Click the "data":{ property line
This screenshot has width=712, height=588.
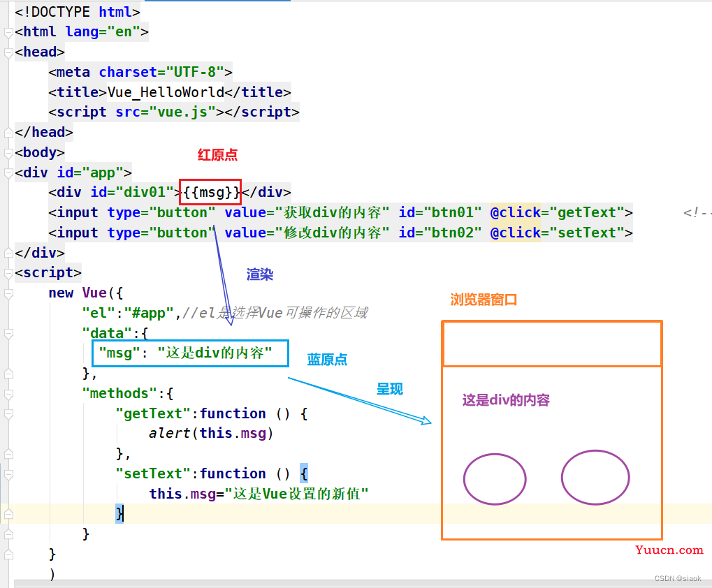coord(115,334)
